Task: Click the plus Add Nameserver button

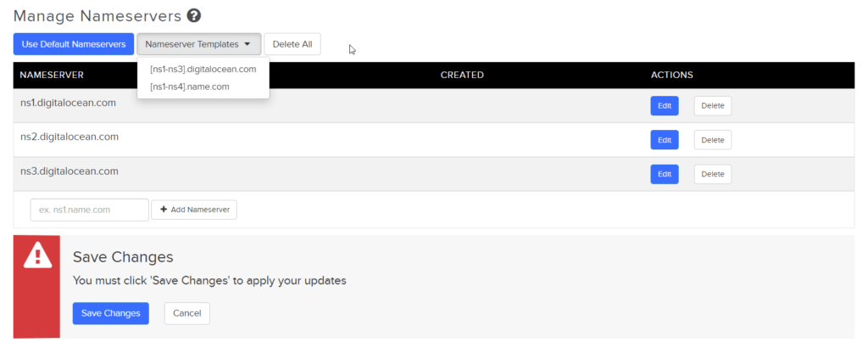Action: pyautogui.click(x=194, y=210)
